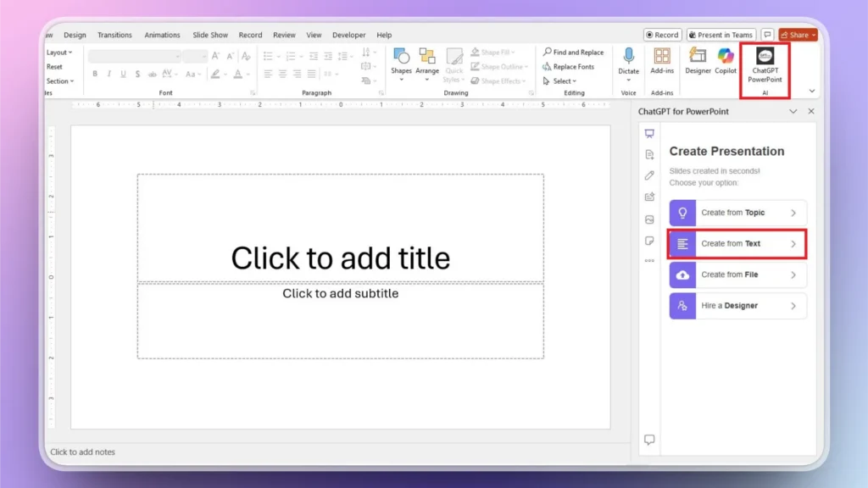Click Replace Fonts in the Editing group
This screenshot has width=868, height=488.
(x=571, y=66)
